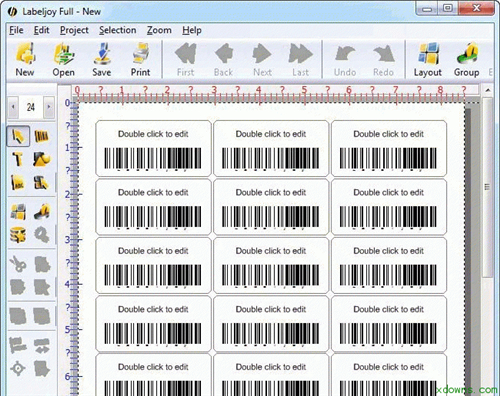500x396 pixels.
Task: Open the File menu
Action: (16, 30)
